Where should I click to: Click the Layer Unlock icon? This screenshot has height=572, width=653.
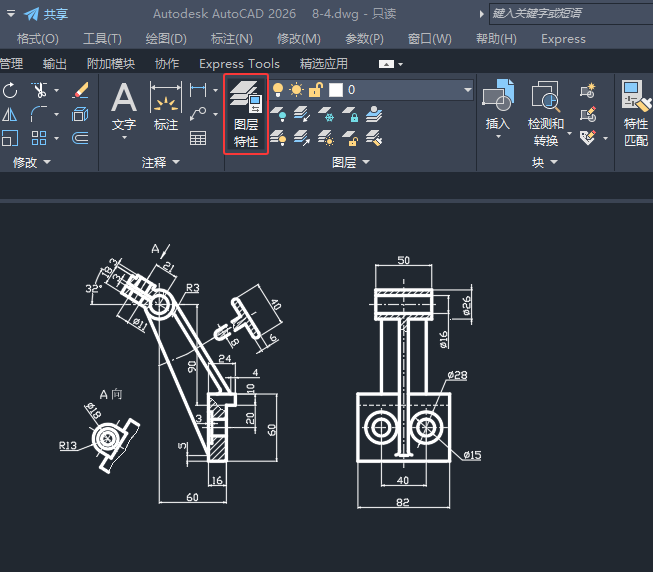pos(350,138)
